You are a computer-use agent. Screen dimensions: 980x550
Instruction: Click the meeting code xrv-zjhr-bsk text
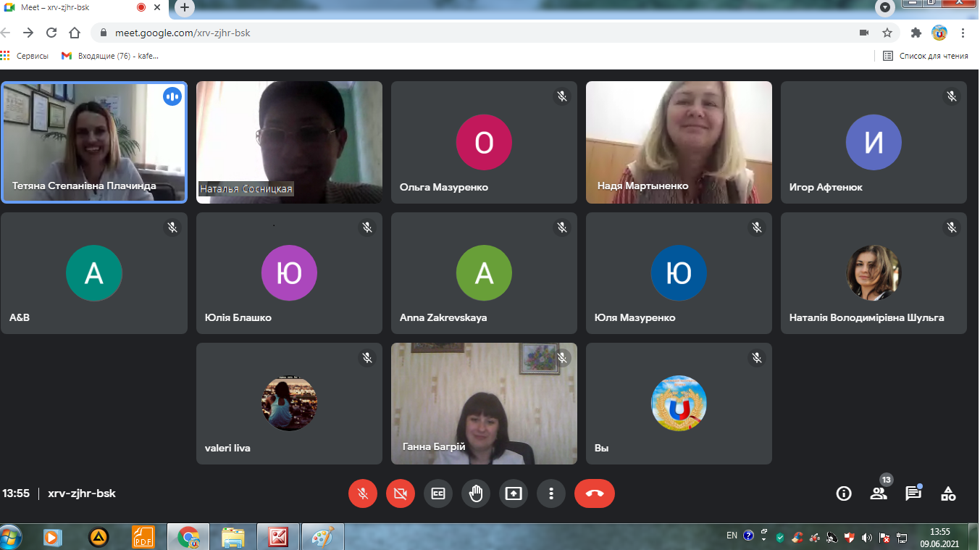coord(82,493)
